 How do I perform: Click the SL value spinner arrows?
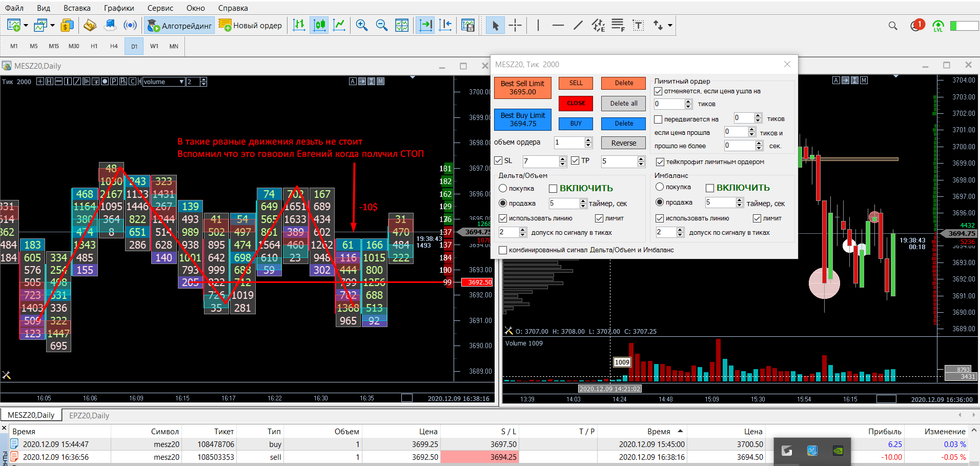point(563,161)
